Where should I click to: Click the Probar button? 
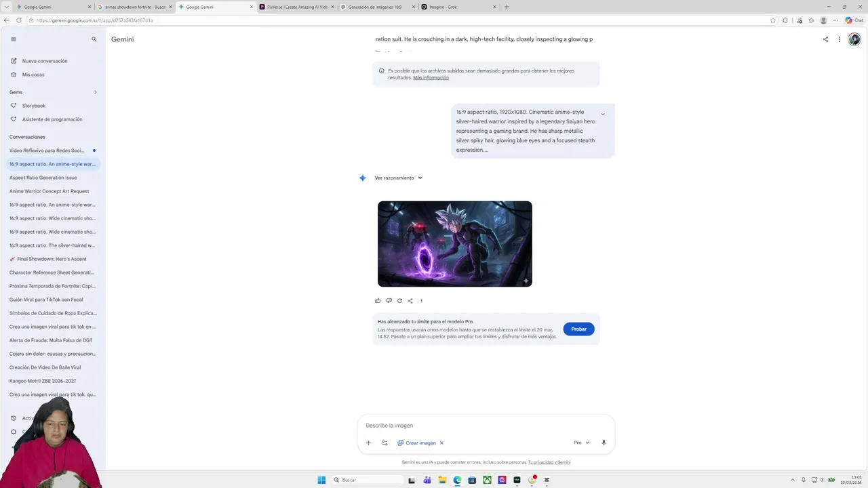coord(578,329)
